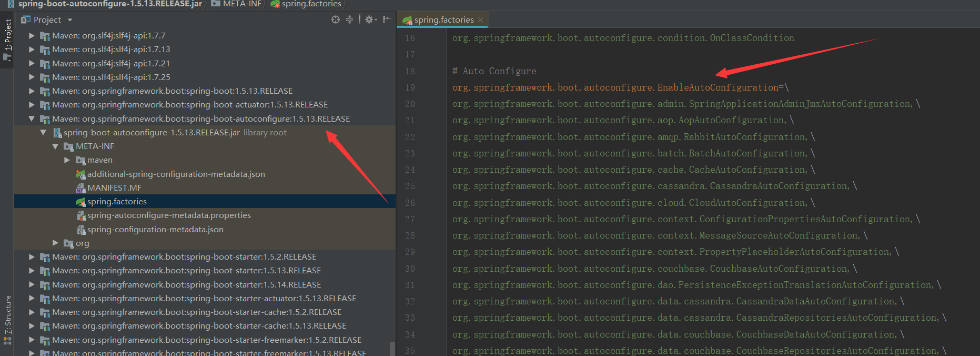Click the CacheAutoConfiguration entry line
This screenshot has height=356, width=980.
[633, 170]
